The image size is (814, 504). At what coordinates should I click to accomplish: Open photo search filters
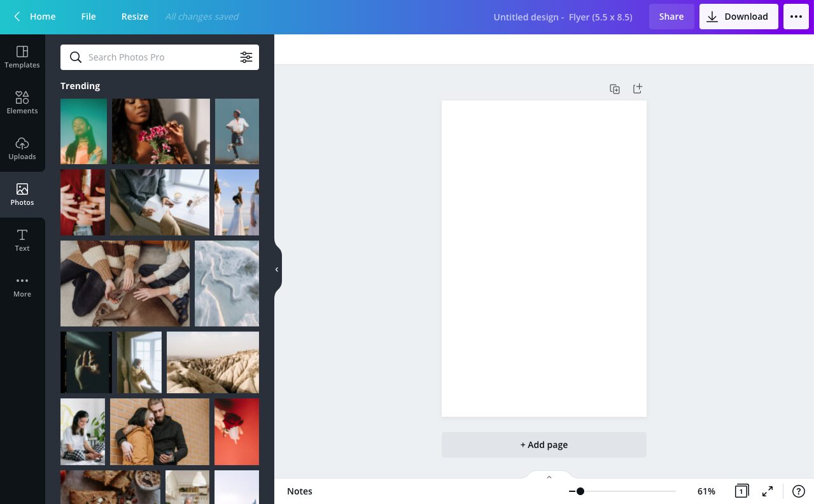[246, 57]
